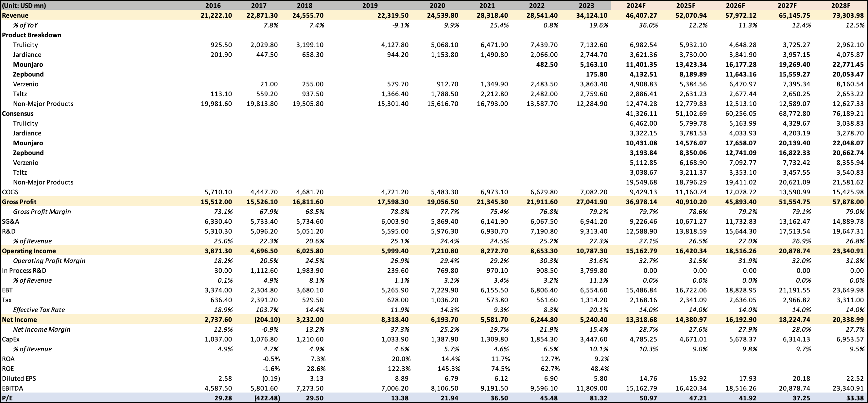This screenshot has width=868, height=403.
Task: Select 2023 Revenue value 34,124.10
Action: click(592, 15)
